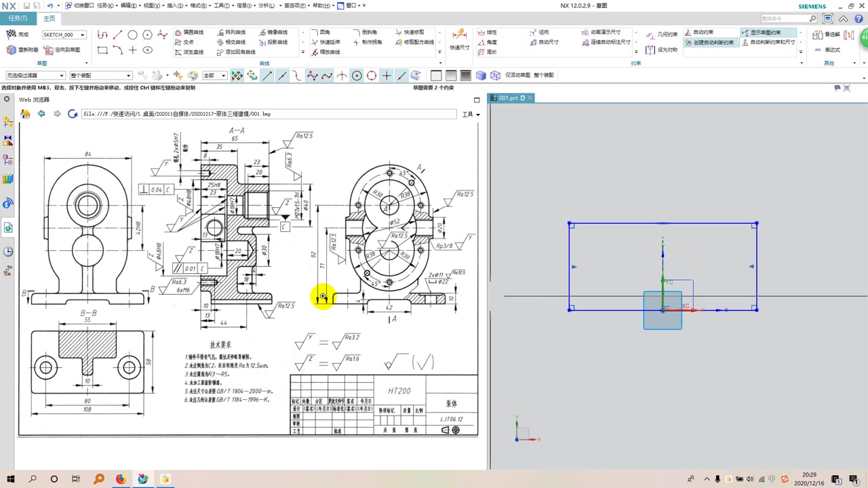Screen dimensions: 868x488
Task: Click Geometric Constraints (几何约束)
Action: coord(661,35)
